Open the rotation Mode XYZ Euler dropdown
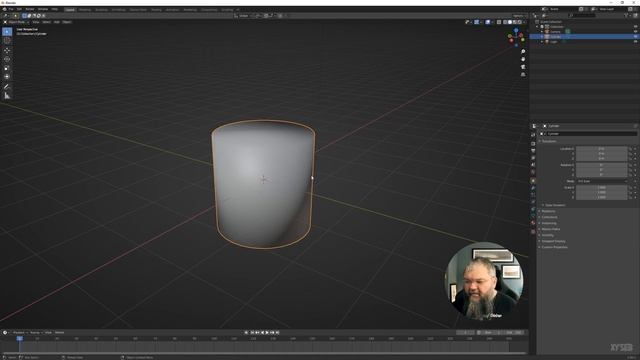Image resolution: width=640 pixels, height=360 pixels. [602, 181]
